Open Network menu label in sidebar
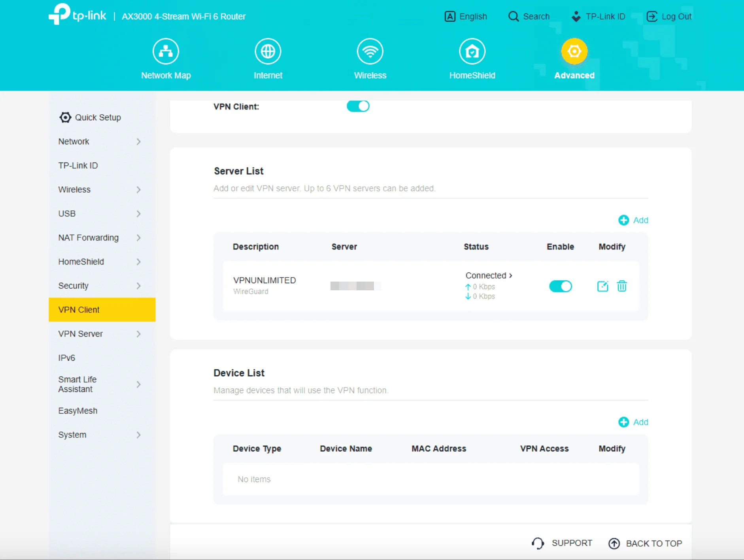744x560 pixels. (74, 142)
